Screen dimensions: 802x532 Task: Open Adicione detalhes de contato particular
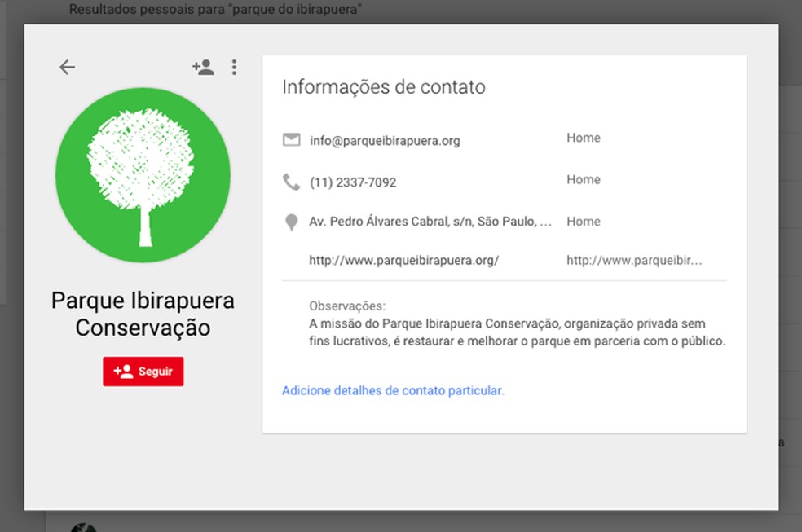(x=394, y=390)
